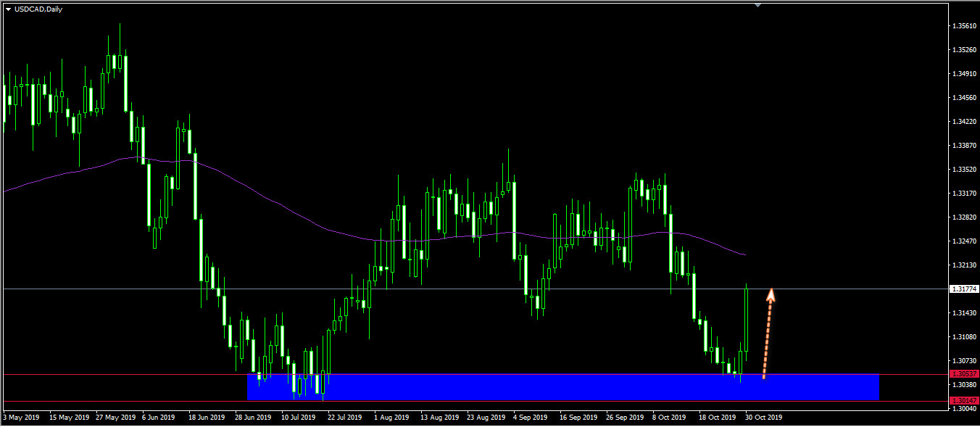Click the 3 May 2019 date label
Screen dimensions: 980x427
click(x=21, y=418)
